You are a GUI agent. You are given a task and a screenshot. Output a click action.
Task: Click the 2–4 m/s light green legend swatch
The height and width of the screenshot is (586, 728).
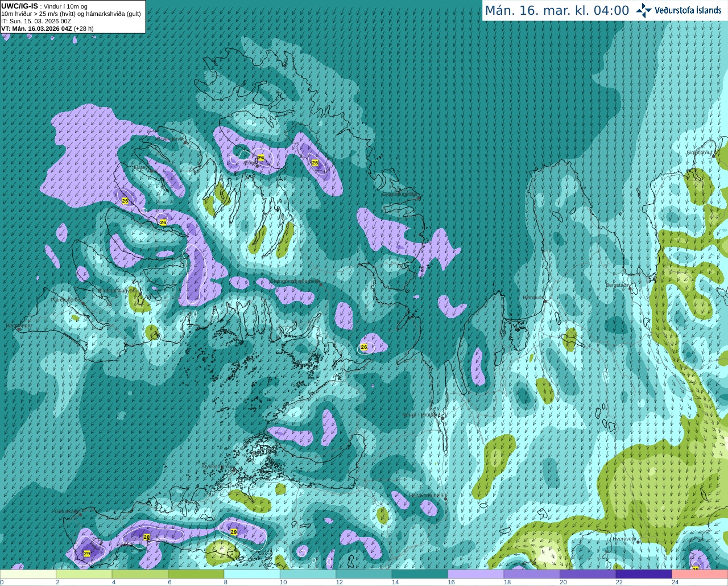click(x=84, y=574)
